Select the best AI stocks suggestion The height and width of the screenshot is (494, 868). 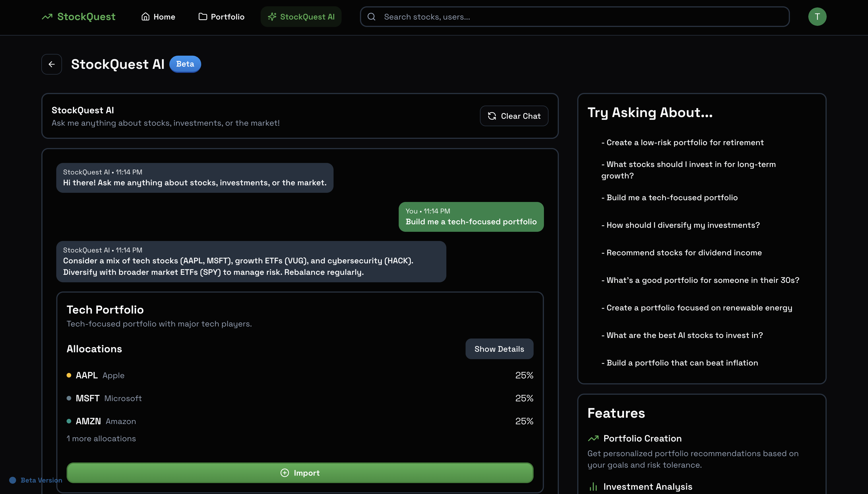682,335
